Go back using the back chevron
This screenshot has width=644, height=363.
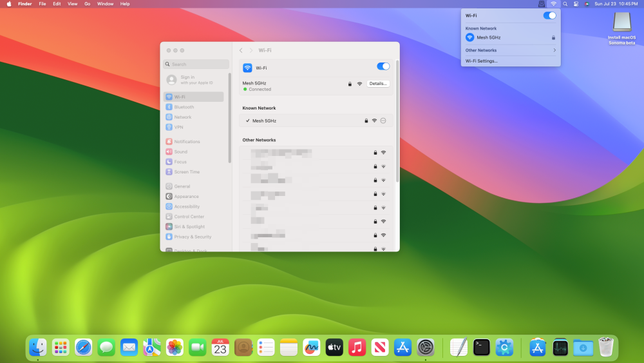[241, 50]
